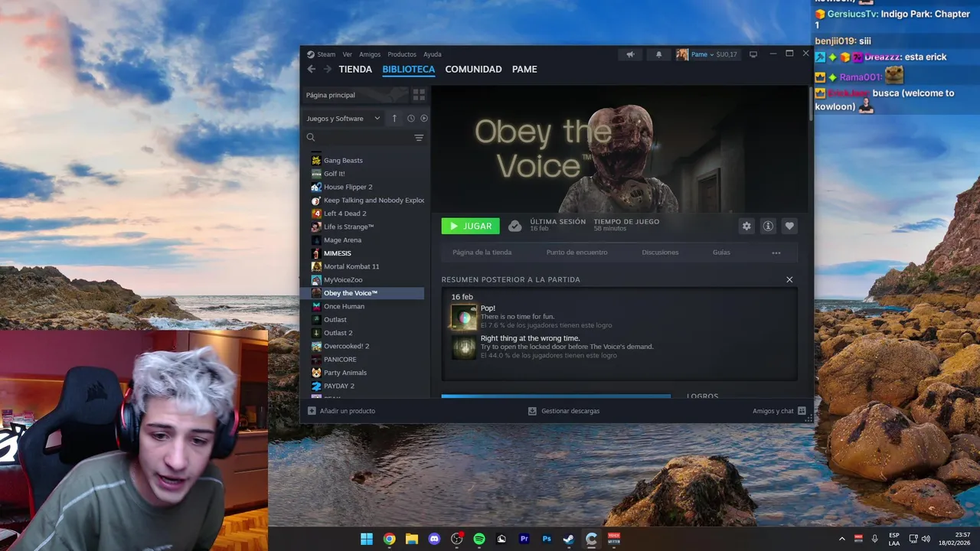Open game settings gear icon
This screenshot has height=551, width=980.
[746, 226]
